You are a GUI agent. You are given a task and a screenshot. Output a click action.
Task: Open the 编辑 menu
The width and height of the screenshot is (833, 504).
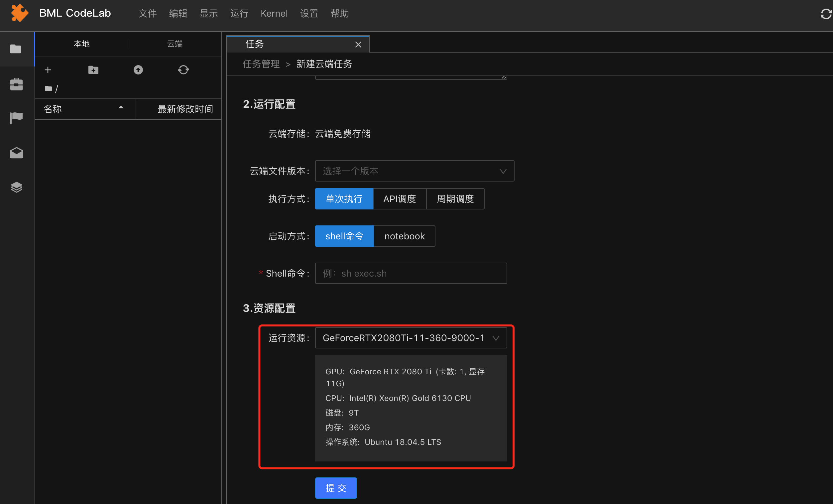coord(178,14)
